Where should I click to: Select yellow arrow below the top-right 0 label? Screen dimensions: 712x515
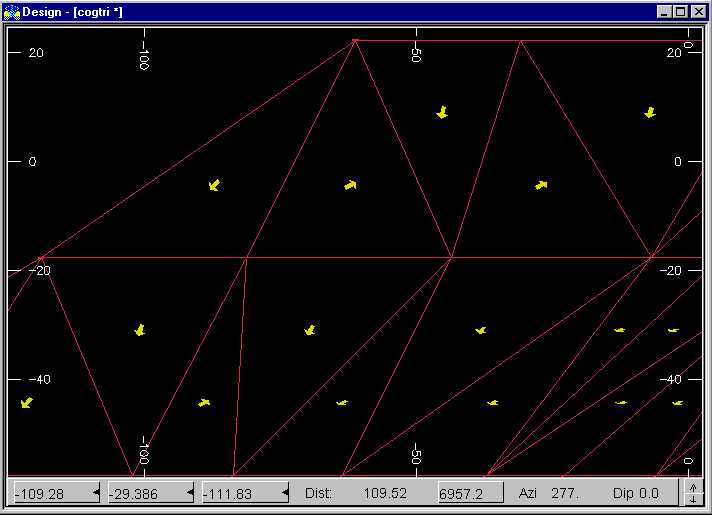point(650,113)
